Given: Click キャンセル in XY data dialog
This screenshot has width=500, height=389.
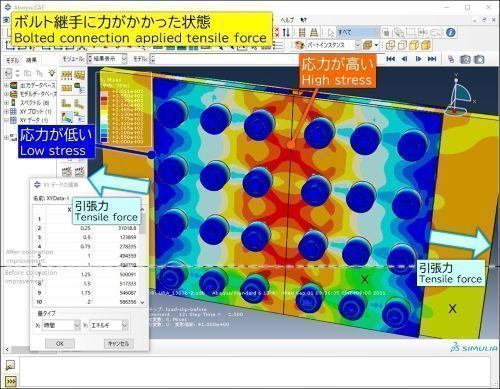Looking at the screenshot, I should pos(119,343).
